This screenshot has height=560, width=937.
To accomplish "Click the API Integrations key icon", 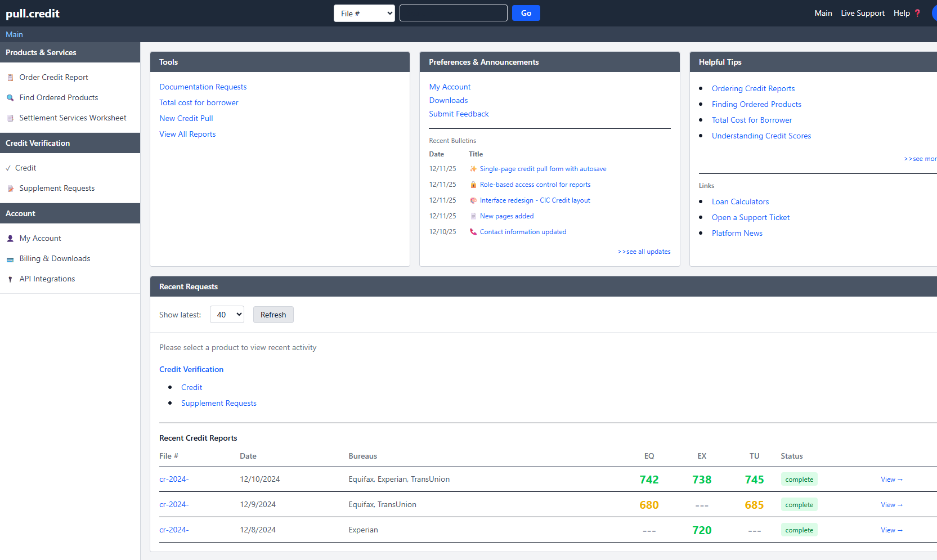I will (10, 279).
